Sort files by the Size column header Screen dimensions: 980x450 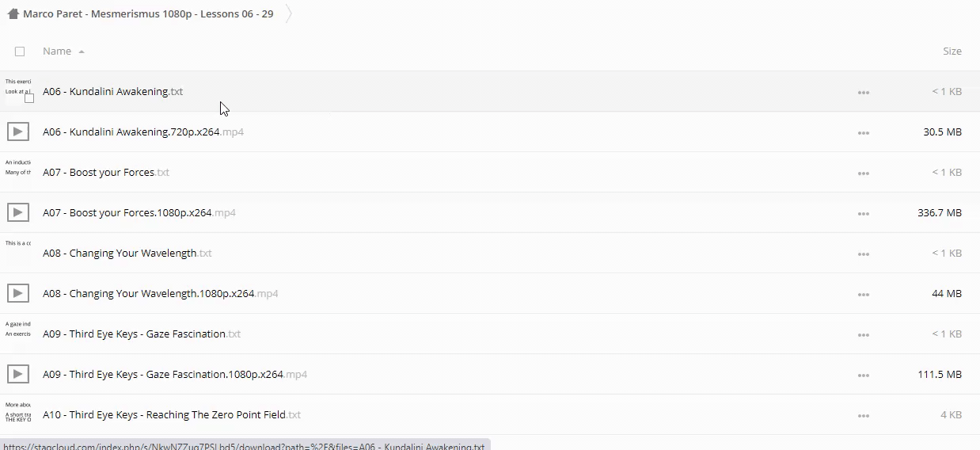(952, 51)
